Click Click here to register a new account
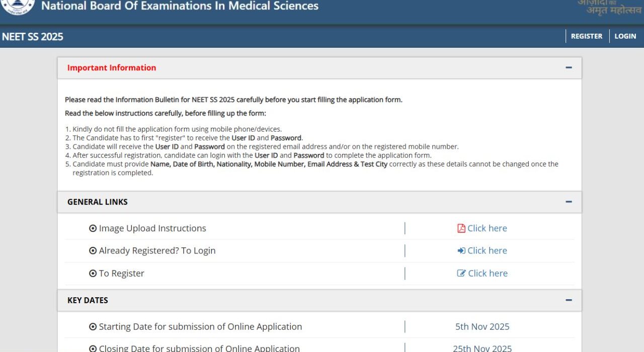The image size is (644, 352). pyautogui.click(x=487, y=273)
